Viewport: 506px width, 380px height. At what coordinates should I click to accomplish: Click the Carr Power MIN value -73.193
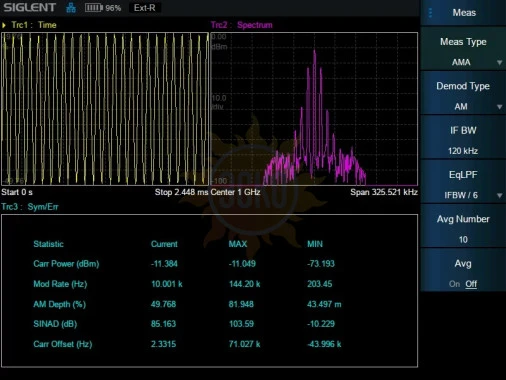321,264
